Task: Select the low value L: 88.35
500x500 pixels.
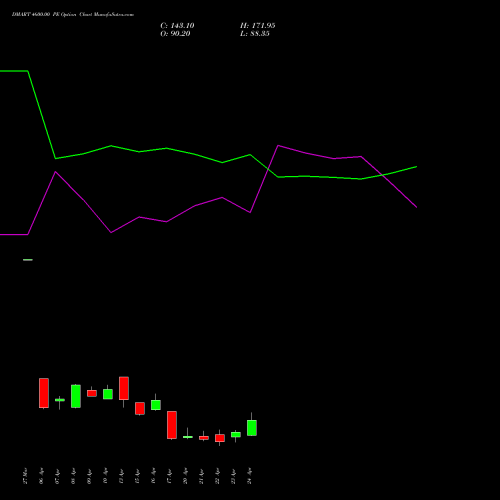Action: [255, 34]
